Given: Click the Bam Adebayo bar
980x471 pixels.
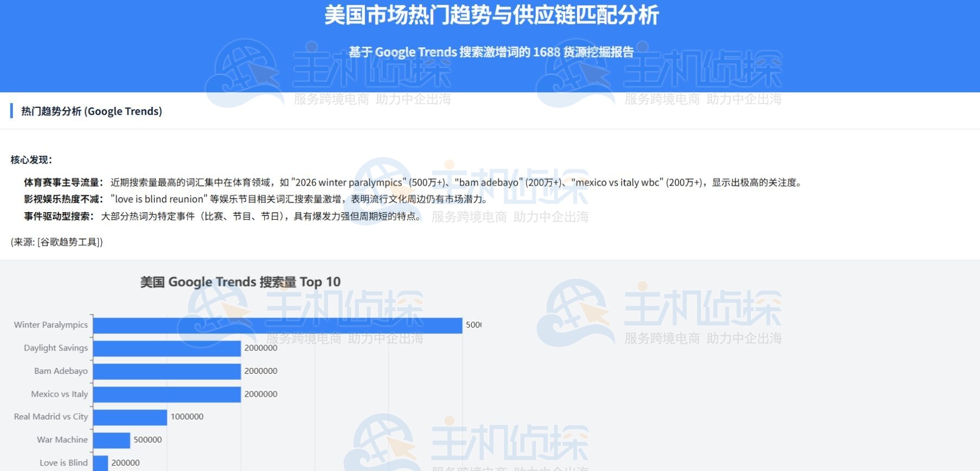Looking at the screenshot, I should tap(167, 372).
